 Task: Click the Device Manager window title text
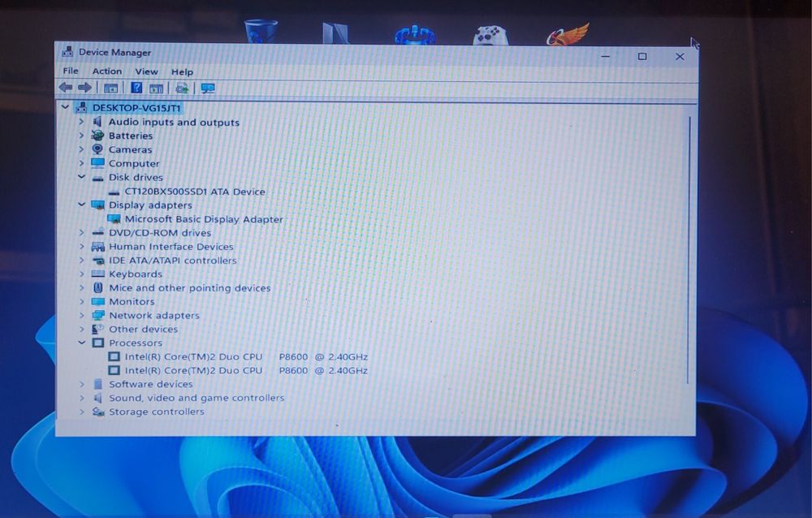[115, 52]
